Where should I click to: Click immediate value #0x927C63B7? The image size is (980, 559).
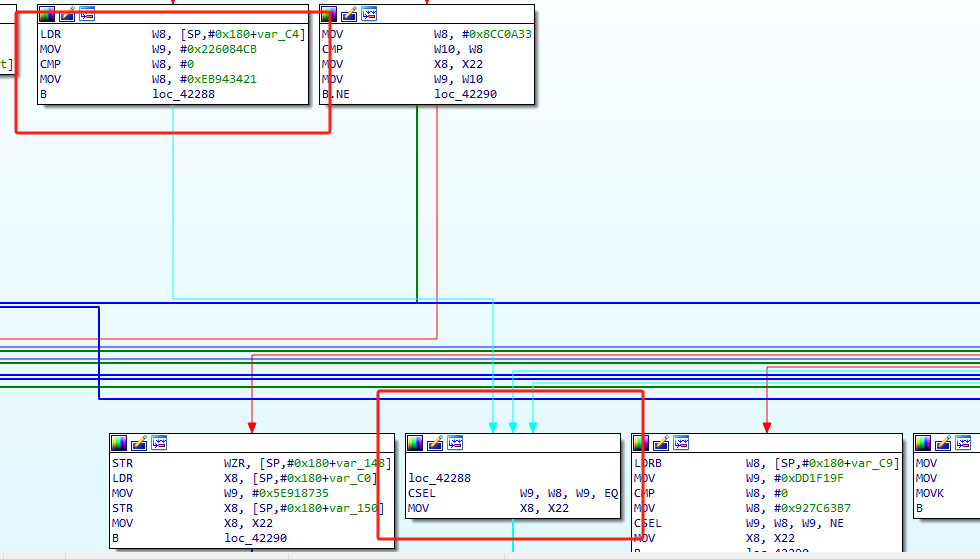tap(812, 508)
